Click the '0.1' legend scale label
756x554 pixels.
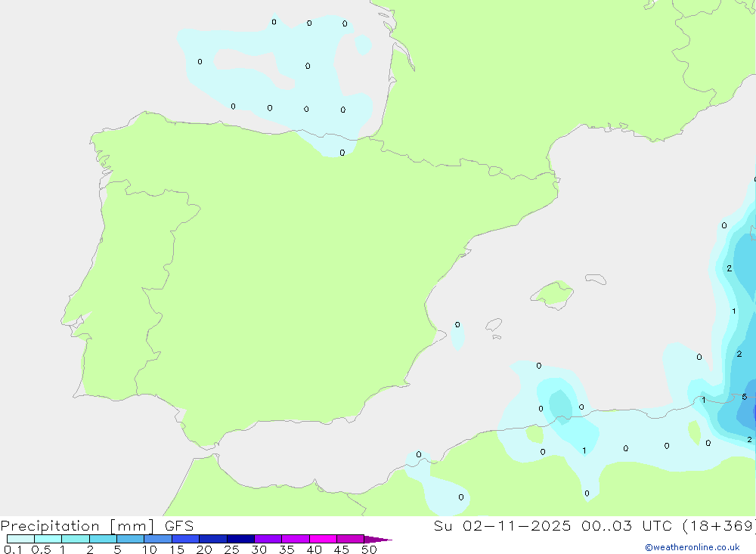(x=13, y=549)
